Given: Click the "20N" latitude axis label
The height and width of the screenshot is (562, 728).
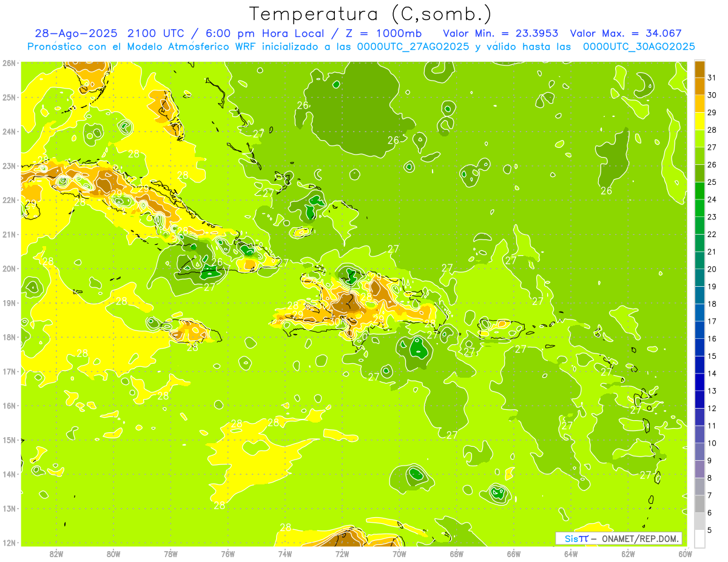Looking at the screenshot, I should pos(9,269).
